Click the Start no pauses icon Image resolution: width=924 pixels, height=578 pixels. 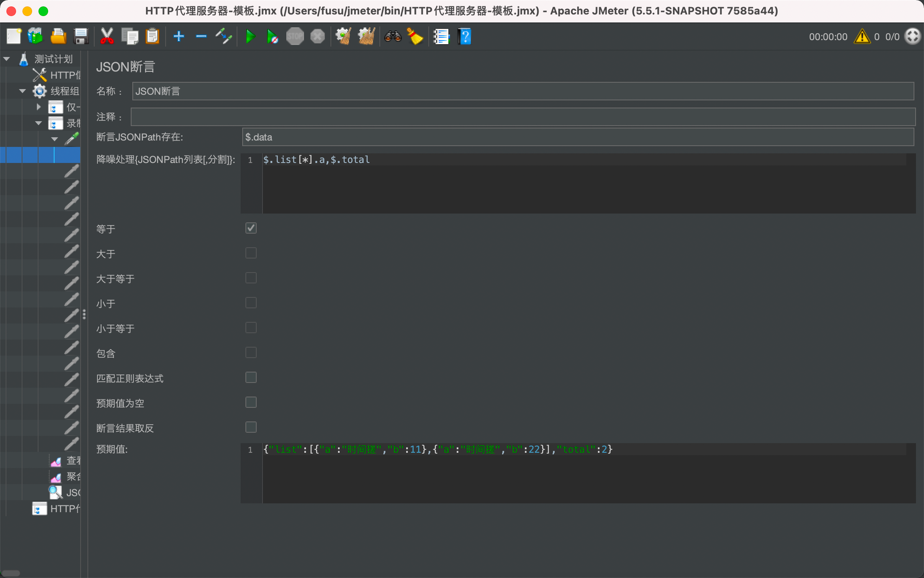click(273, 37)
